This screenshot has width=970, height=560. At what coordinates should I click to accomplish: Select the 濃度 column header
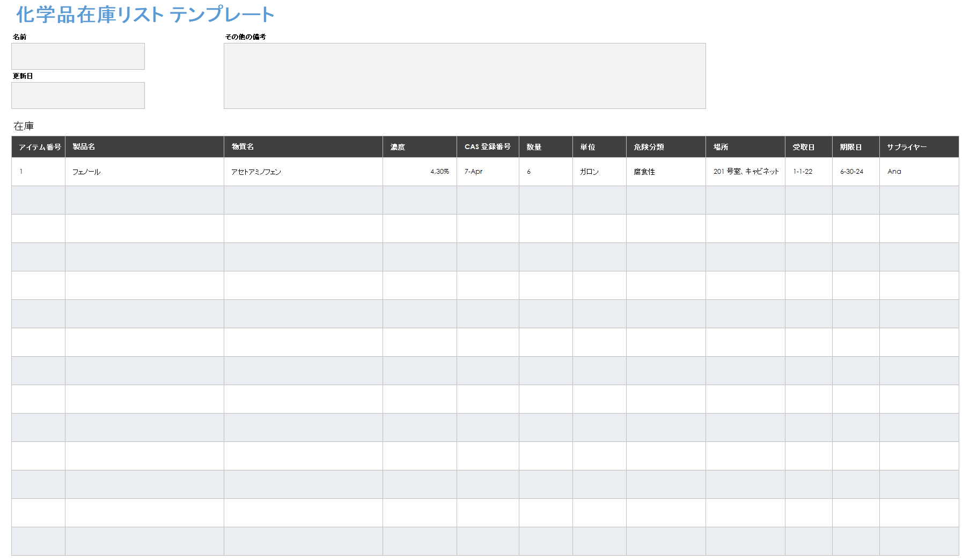[x=420, y=147]
